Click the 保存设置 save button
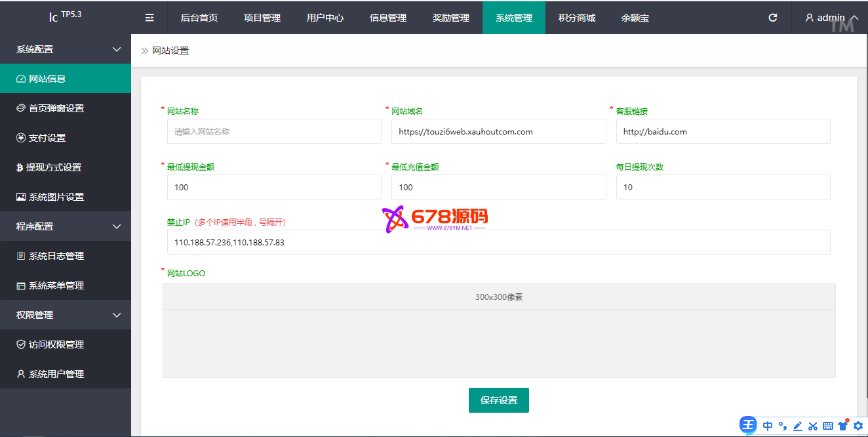Screen dimensions: 868x437 (x=498, y=400)
